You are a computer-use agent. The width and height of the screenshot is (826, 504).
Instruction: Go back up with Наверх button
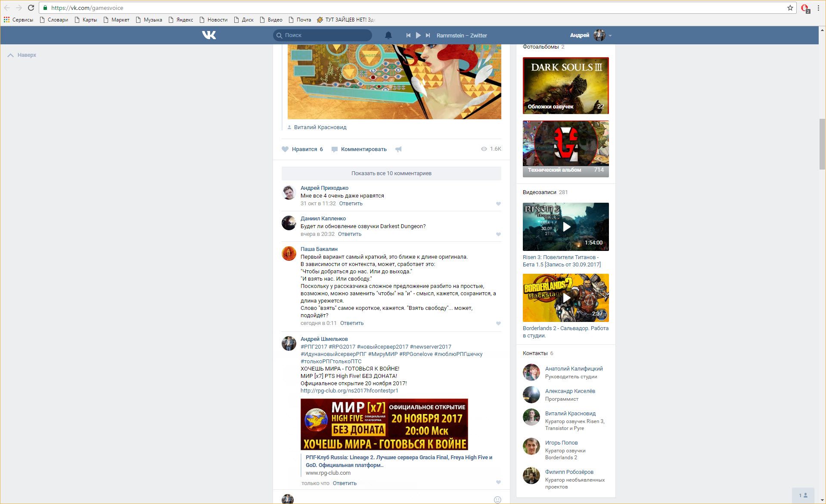pos(22,55)
